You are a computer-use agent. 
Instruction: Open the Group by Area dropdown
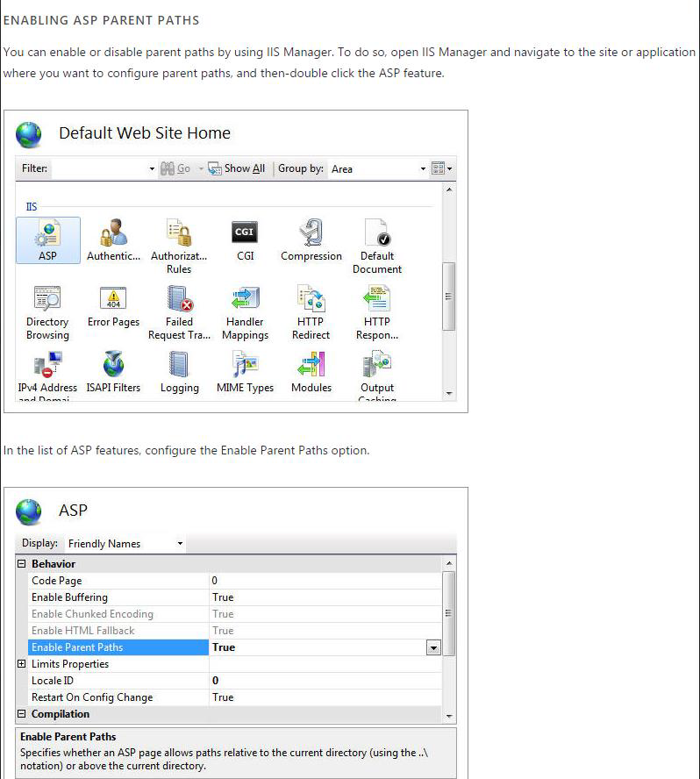[x=378, y=168]
